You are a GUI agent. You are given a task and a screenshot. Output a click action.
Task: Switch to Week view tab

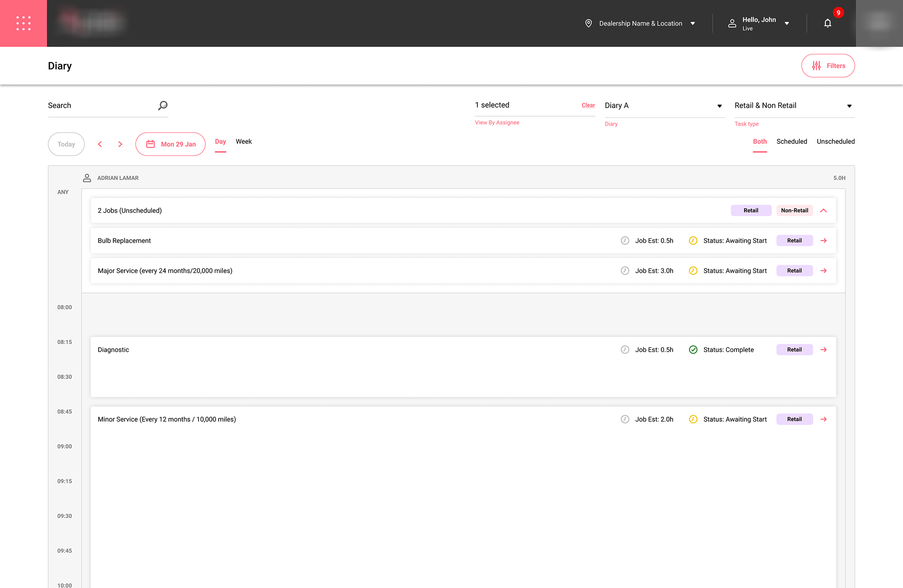point(244,142)
